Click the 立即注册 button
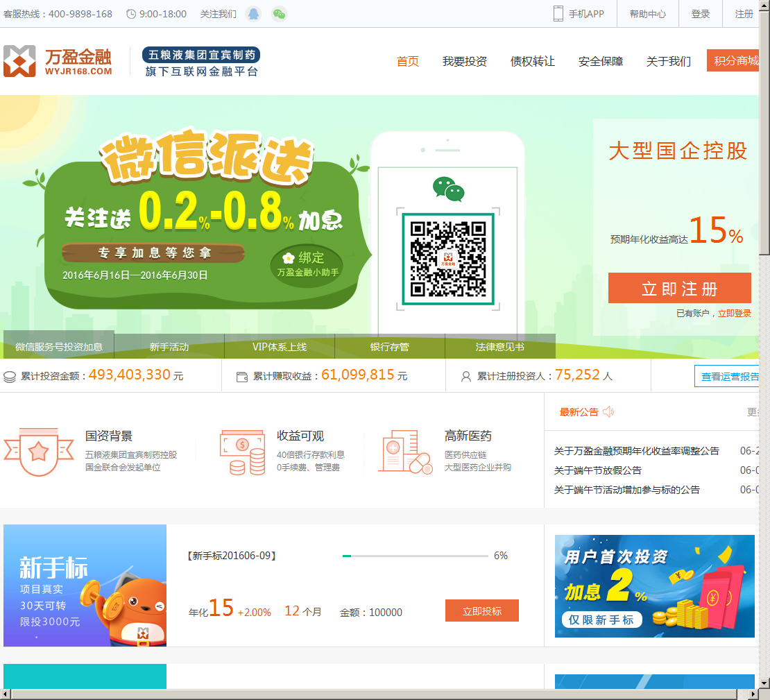 (680, 289)
